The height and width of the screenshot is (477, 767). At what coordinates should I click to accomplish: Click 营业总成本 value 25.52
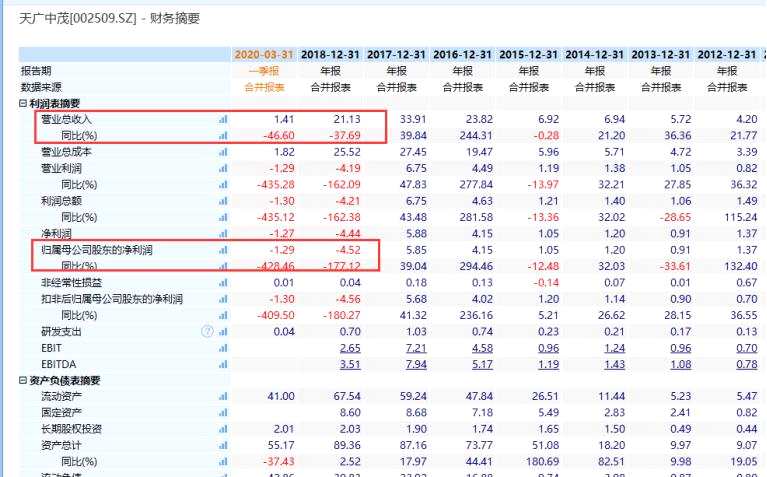(x=347, y=152)
